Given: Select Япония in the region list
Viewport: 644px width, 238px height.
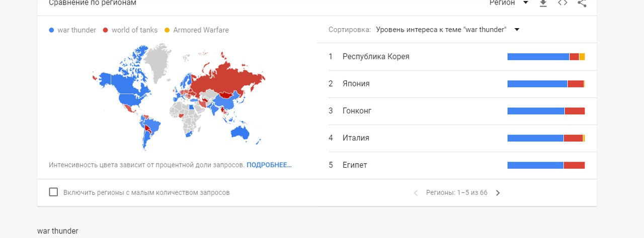Looking at the screenshot, I should point(356,84).
